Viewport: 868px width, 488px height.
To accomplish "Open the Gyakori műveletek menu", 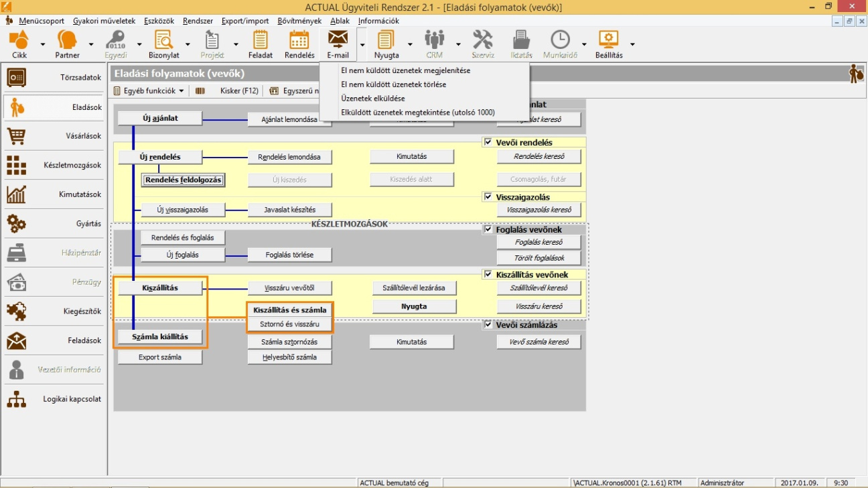I will pyautogui.click(x=104, y=21).
